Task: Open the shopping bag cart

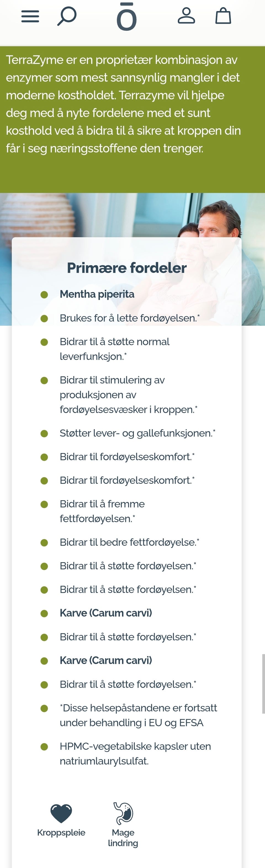Action: (x=223, y=16)
